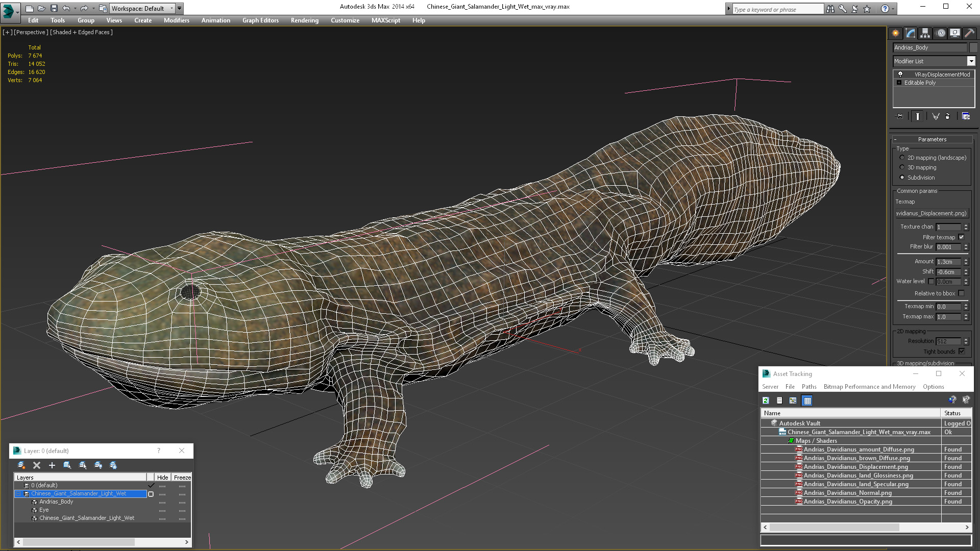Toggle Show End Result icon
980x551 pixels.
coord(918,116)
